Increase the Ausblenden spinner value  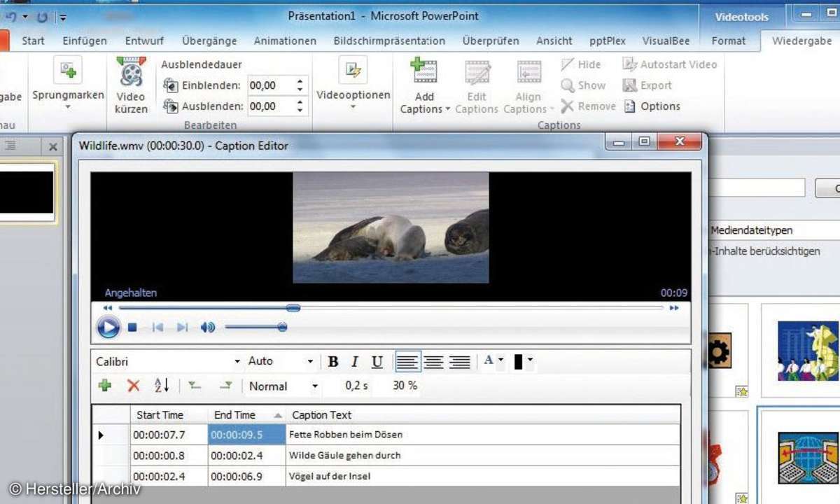pos(301,102)
